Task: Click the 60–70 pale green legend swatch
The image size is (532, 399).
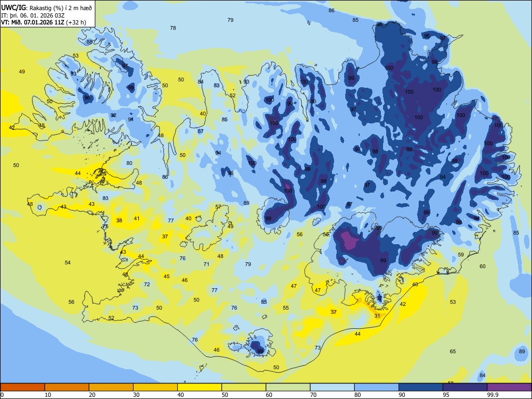Action: [x=288, y=387]
